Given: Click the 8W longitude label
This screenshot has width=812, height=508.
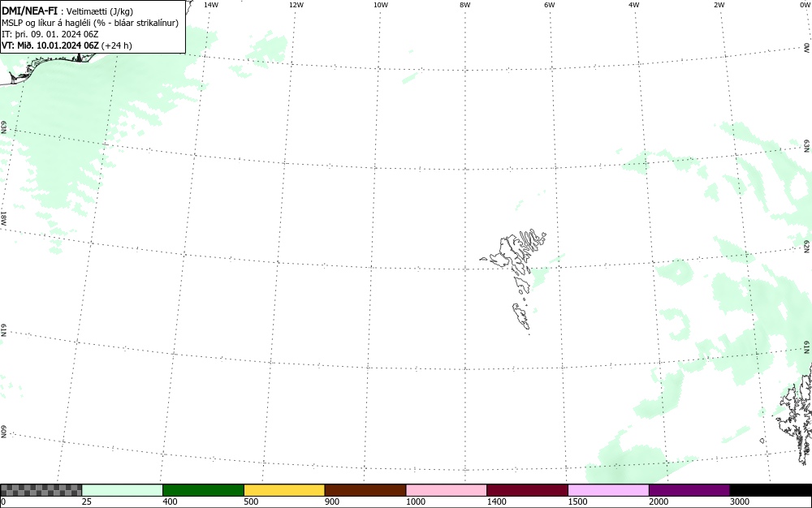Looking at the screenshot, I should coord(465,5).
